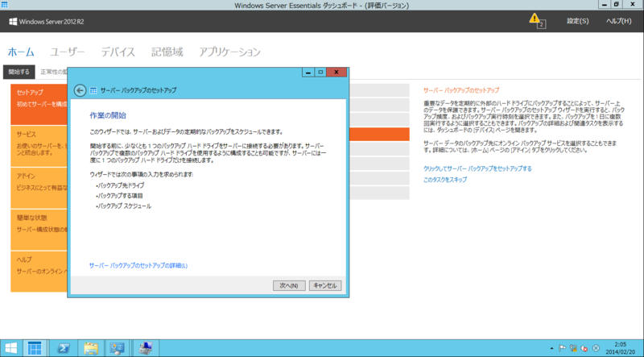The image size is (644, 357).
Task: Click the backup wizard title icon
Action: (x=93, y=90)
